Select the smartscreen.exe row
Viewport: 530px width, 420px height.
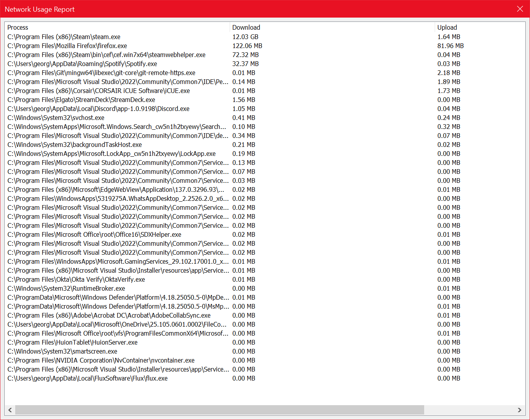tap(265, 351)
